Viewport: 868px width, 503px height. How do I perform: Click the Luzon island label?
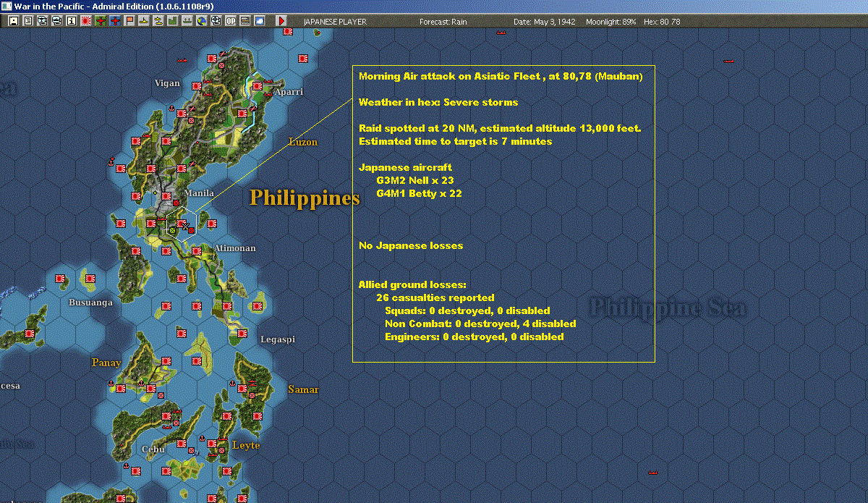[x=303, y=142]
